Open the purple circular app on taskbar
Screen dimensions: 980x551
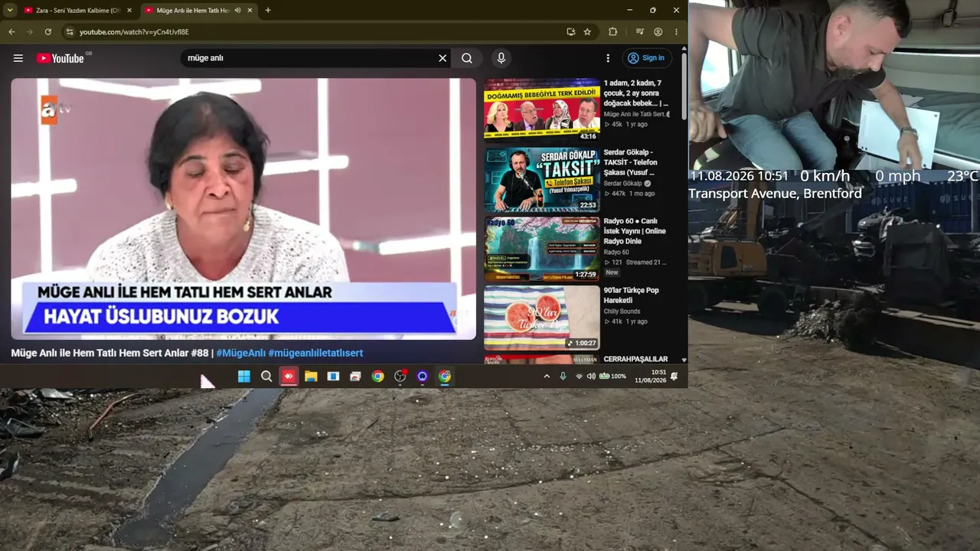point(422,376)
